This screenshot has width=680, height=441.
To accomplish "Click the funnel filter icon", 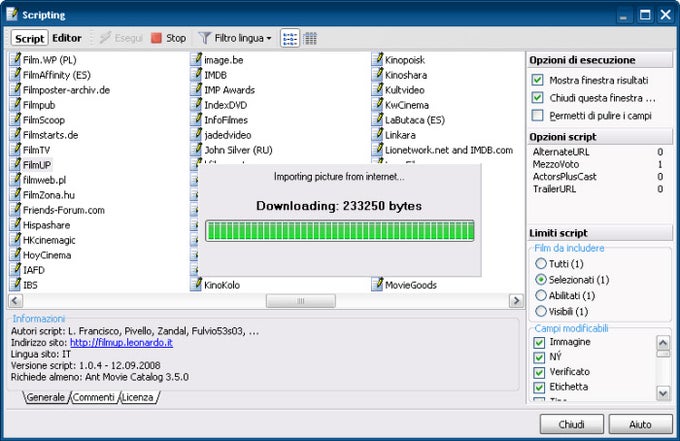I will coord(205,38).
